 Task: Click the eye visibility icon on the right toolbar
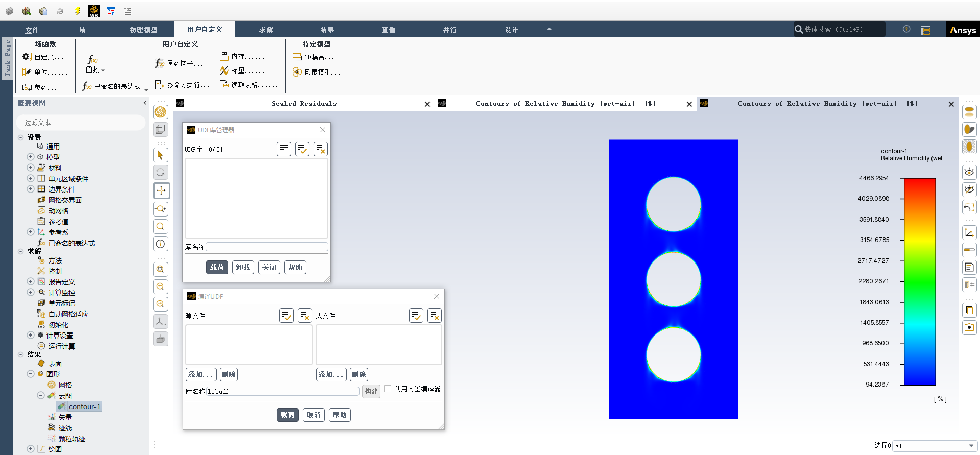coord(969,172)
